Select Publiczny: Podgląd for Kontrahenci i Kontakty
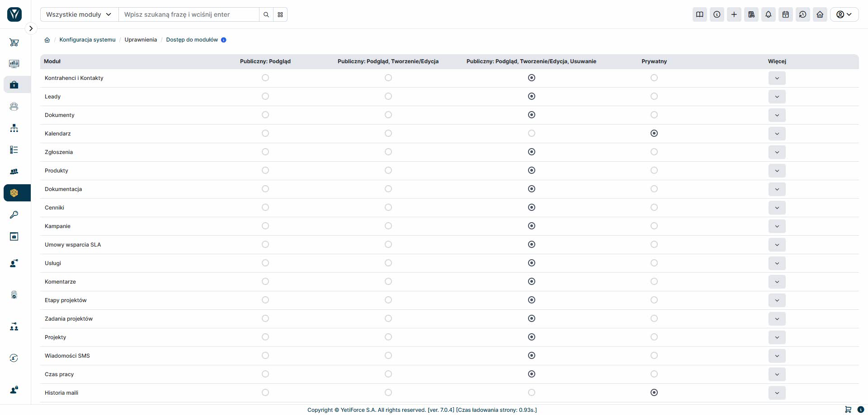The height and width of the screenshot is (415, 868). [265, 78]
